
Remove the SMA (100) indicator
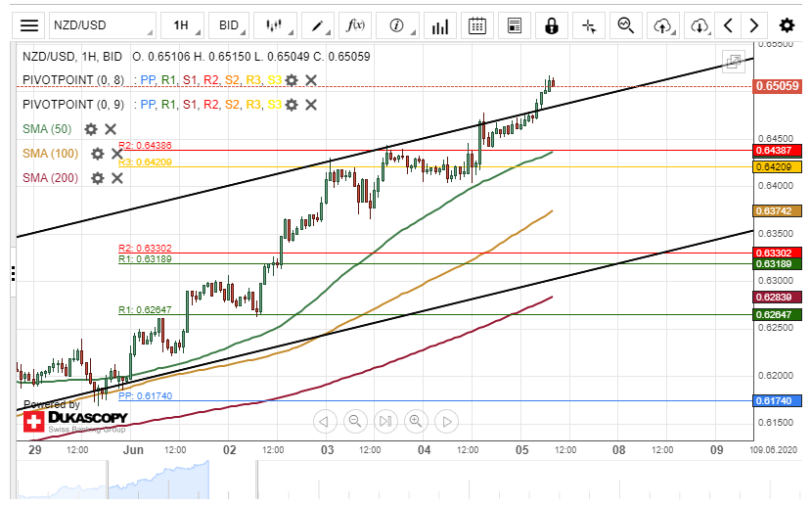click(117, 154)
